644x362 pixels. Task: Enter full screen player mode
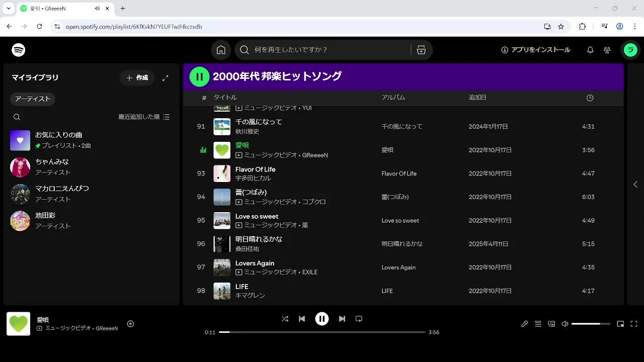pyautogui.click(x=634, y=324)
